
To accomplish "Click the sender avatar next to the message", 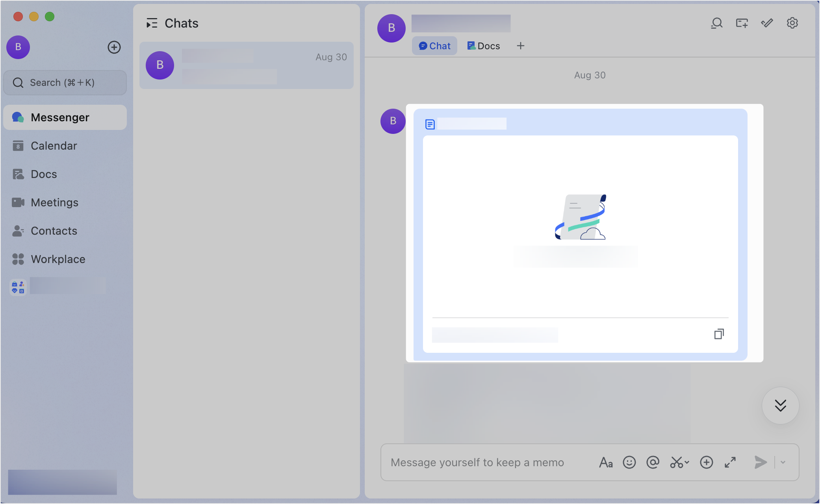I will (393, 121).
